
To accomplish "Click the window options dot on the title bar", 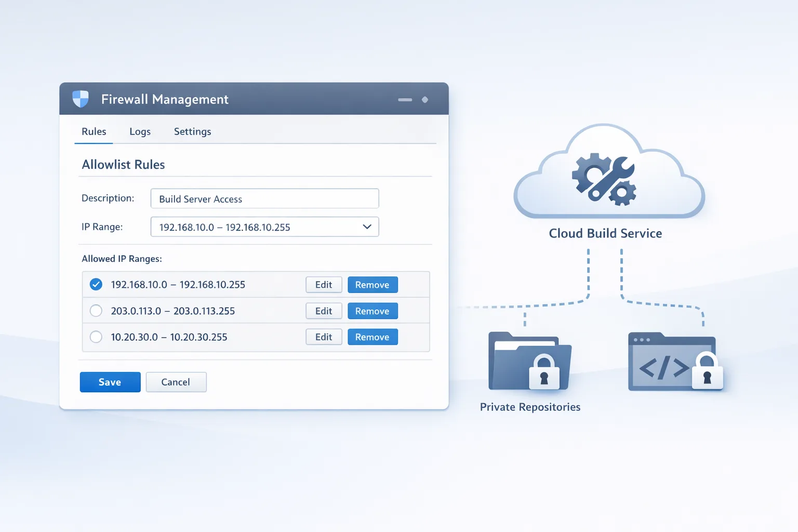I will [x=425, y=99].
